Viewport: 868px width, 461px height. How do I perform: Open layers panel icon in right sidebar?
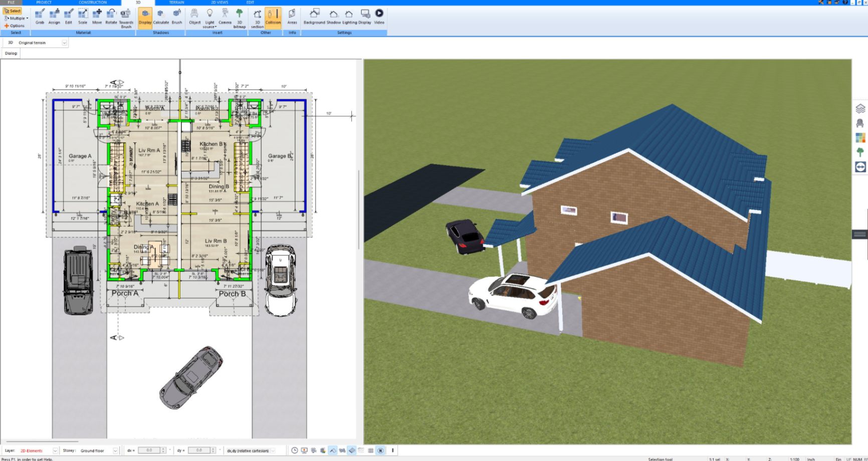(860, 108)
